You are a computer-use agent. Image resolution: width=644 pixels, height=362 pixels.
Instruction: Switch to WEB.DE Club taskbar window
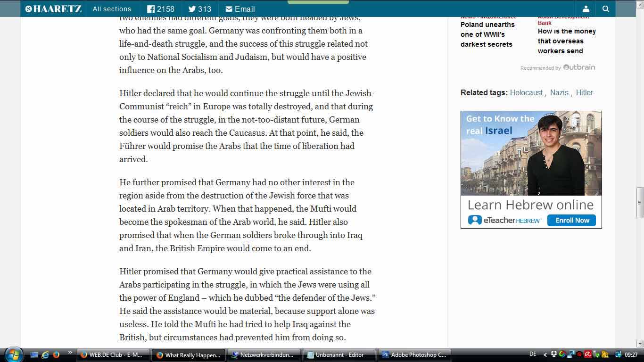coord(113,355)
